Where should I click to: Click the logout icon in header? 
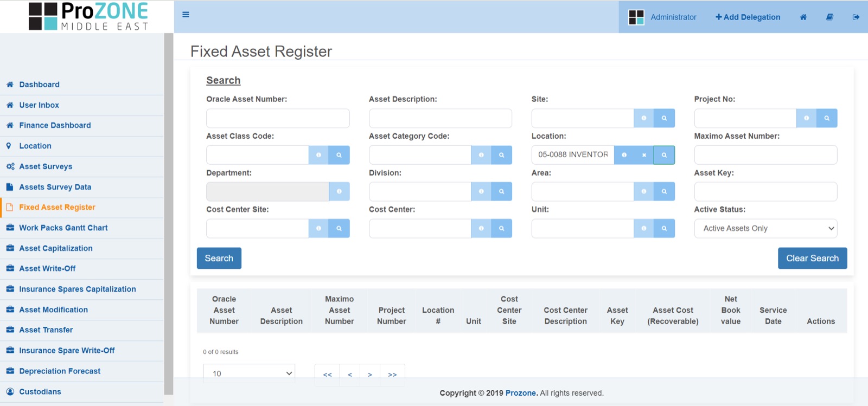856,17
